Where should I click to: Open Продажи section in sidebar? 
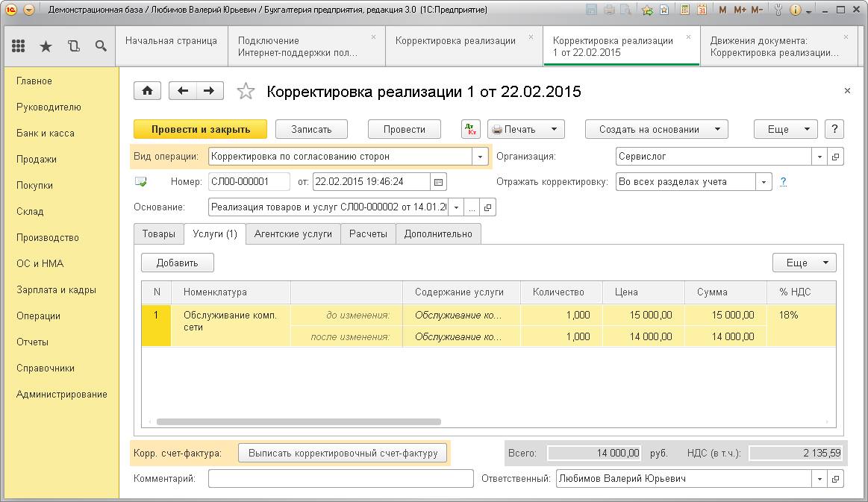click(x=37, y=160)
